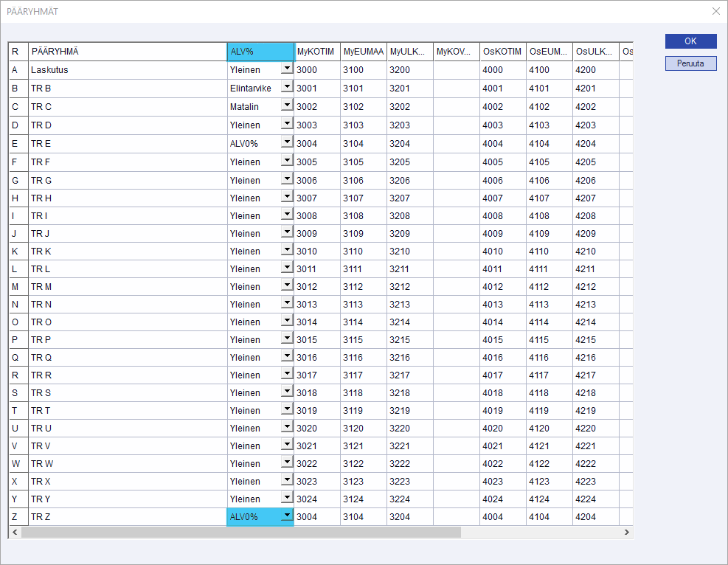Open ALV% dropdown for Laskutus row

tap(287, 69)
